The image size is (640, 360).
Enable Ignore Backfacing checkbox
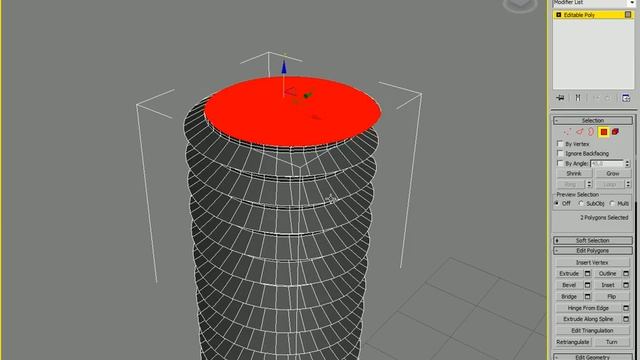pyautogui.click(x=560, y=153)
